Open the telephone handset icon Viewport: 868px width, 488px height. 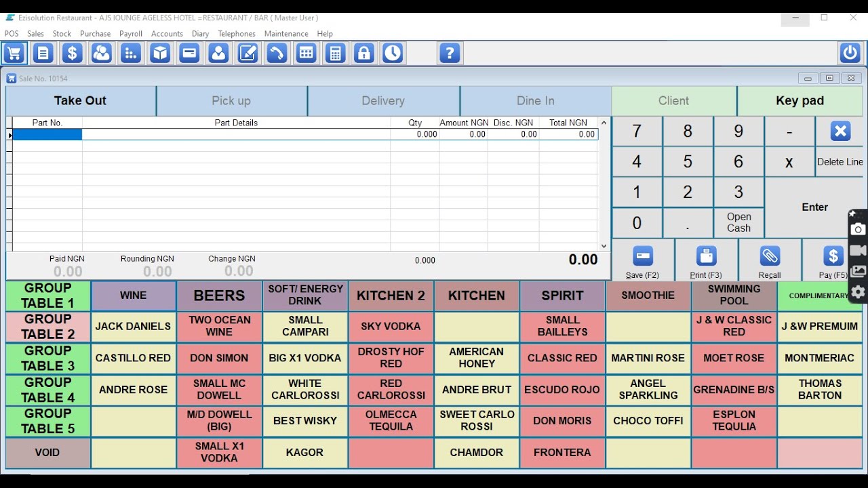point(277,53)
